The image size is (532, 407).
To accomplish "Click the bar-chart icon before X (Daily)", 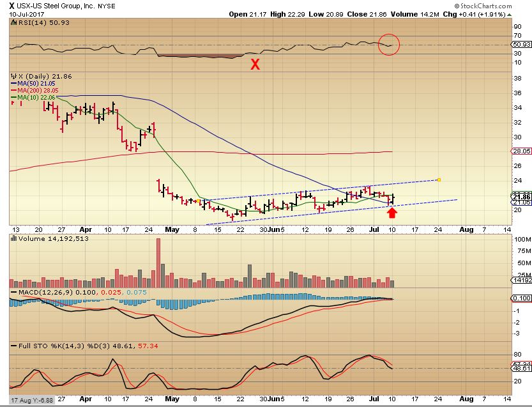I will [13, 77].
